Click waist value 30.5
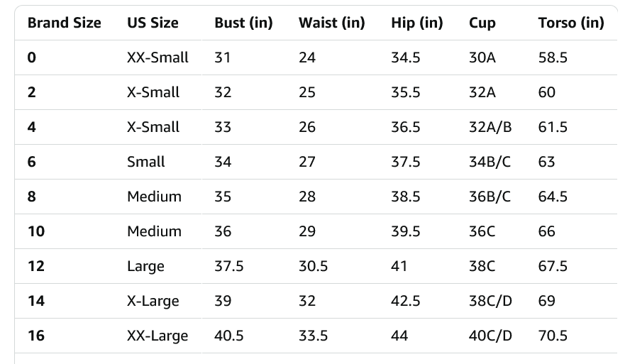Image resolution: width=630 pixels, height=364 pixels. [313, 266]
